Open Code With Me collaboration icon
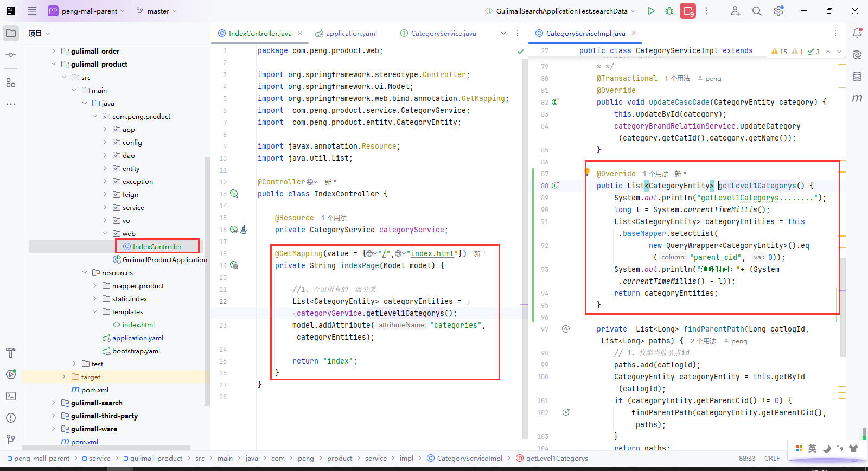This screenshot has height=471, width=868. 735,11
